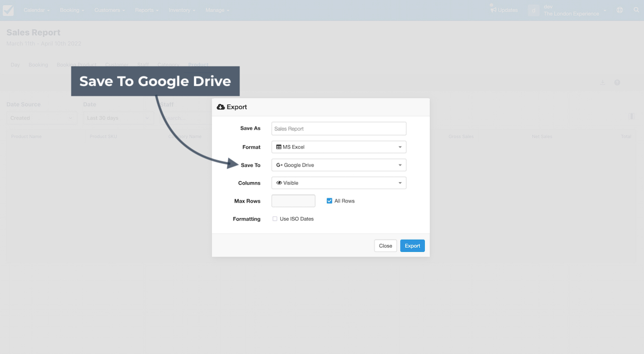Switch to the Day tab
This screenshot has width=644, height=354.
tap(15, 65)
